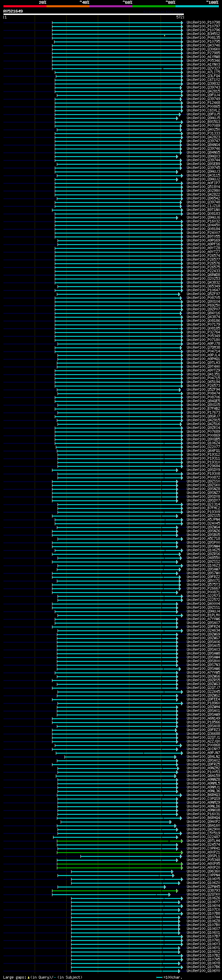Click the green alignment bar for UniRef100_A9XP95
222x980 pixels.
[120, 864]
